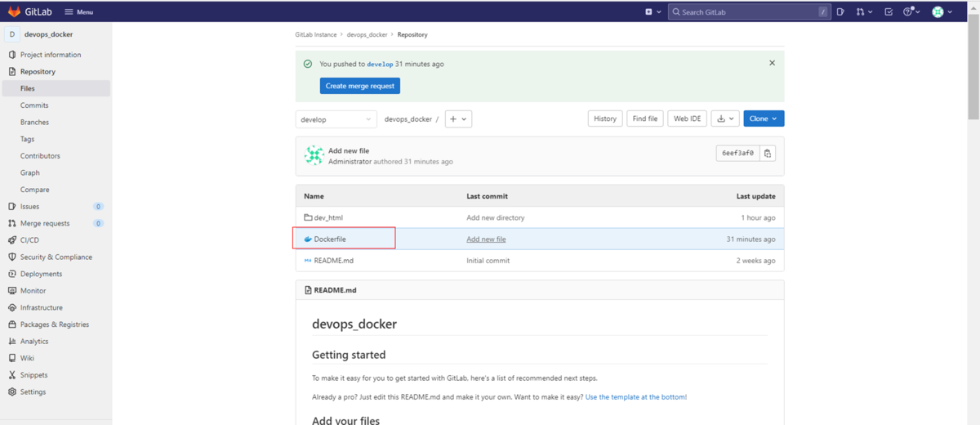
Task: Open the to-do list checkmark icon
Action: pos(889,12)
